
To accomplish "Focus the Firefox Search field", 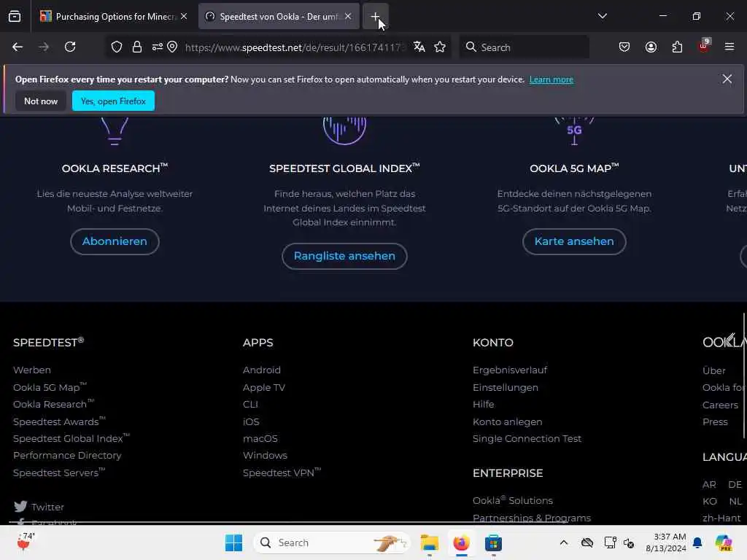I will coord(525,47).
